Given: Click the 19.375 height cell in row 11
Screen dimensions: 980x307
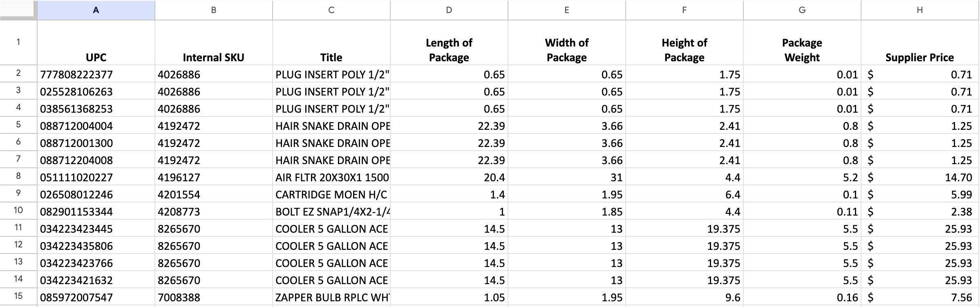Looking at the screenshot, I should click(x=685, y=229).
